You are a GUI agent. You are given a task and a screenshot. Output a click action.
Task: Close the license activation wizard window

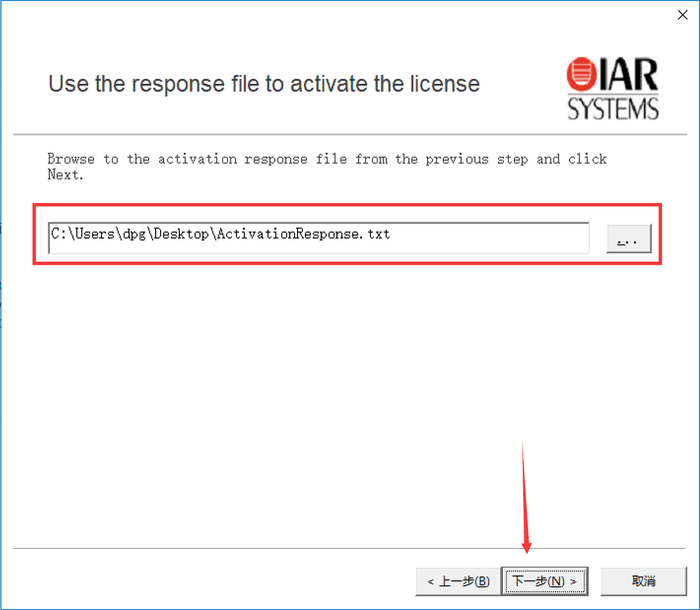[x=682, y=15]
